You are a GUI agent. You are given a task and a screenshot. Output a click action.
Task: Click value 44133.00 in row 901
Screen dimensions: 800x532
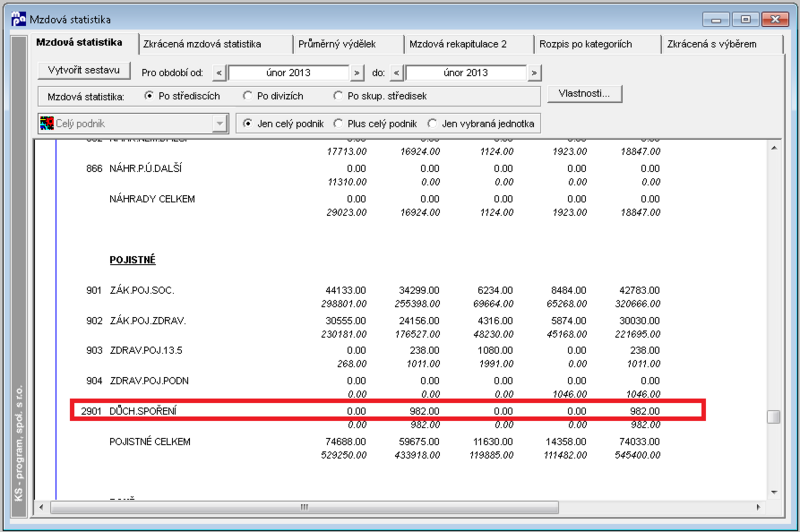coord(346,290)
